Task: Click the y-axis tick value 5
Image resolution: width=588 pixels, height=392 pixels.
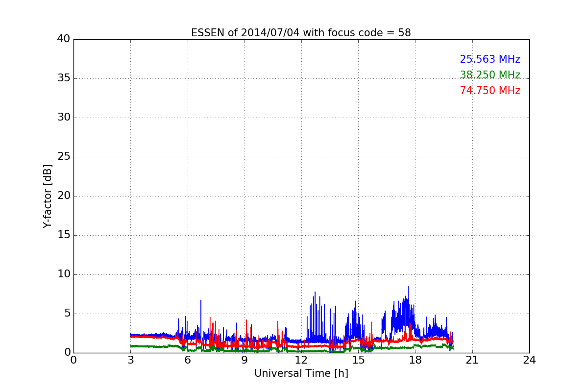Action: pyautogui.click(x=67, y=314)
